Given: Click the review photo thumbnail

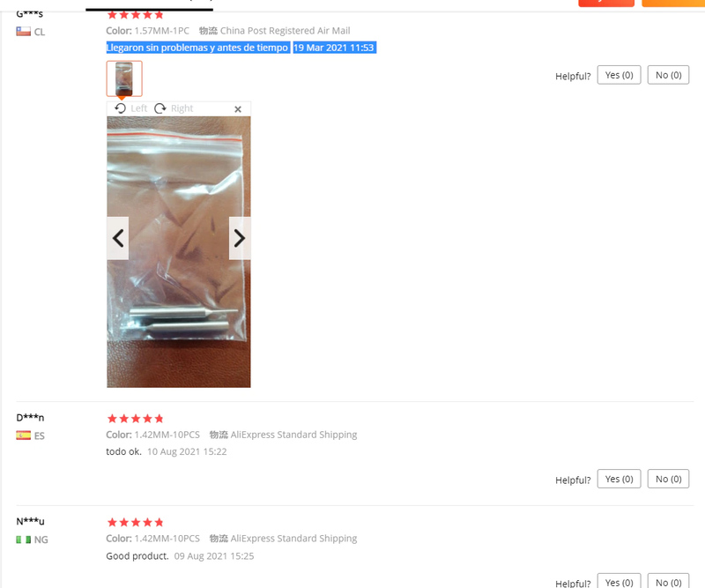Looking at the screenshot, I should [124, 78].
